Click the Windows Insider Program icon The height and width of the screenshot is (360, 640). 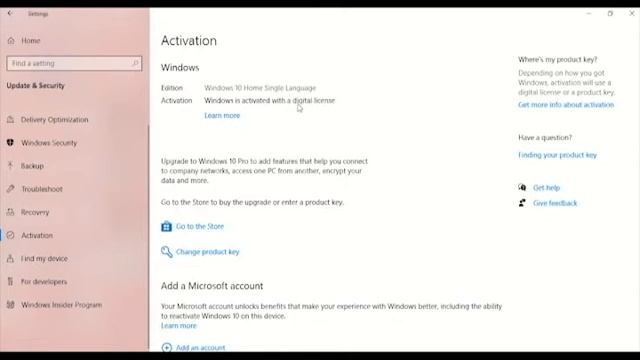click(11, 304)
